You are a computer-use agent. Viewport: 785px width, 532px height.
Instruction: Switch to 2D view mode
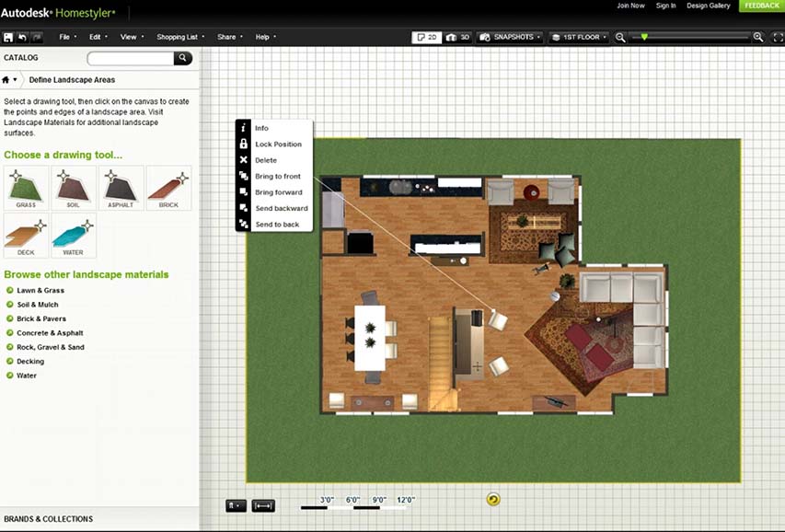[x=426, y=37]
